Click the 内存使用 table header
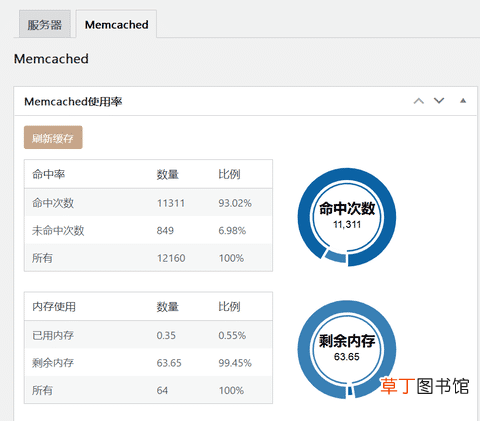Image resolution: width=480 pixels, height=421 pixels. pos(54,306)
